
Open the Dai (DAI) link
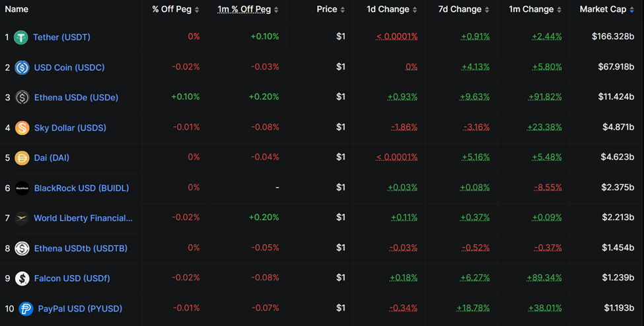click(x=52, y=158)
